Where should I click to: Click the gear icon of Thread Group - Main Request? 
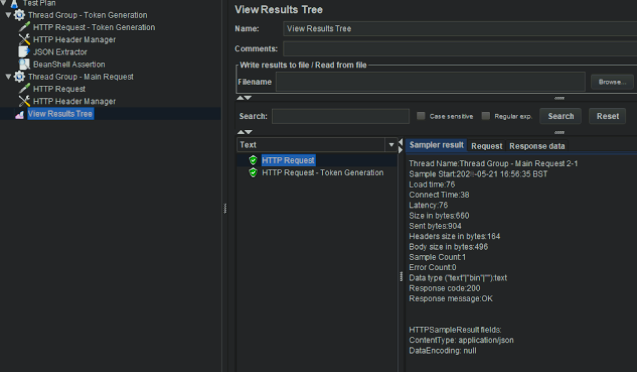pos(19,77)
